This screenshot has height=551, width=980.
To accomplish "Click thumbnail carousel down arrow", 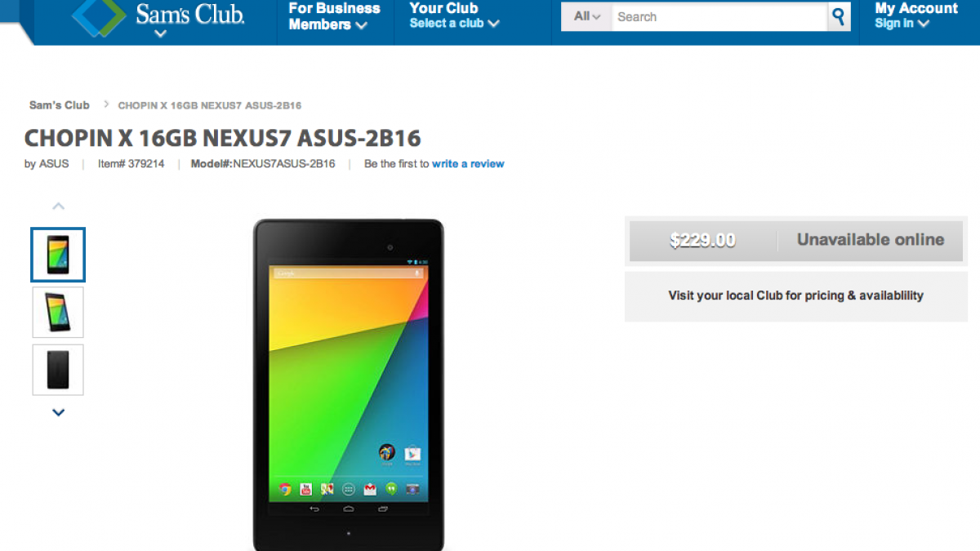I will coord(58,413).
